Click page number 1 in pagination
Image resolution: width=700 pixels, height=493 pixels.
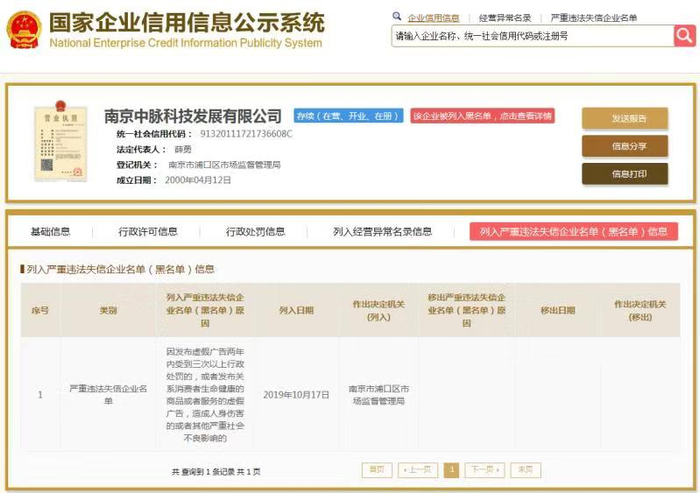coord(452,470)
